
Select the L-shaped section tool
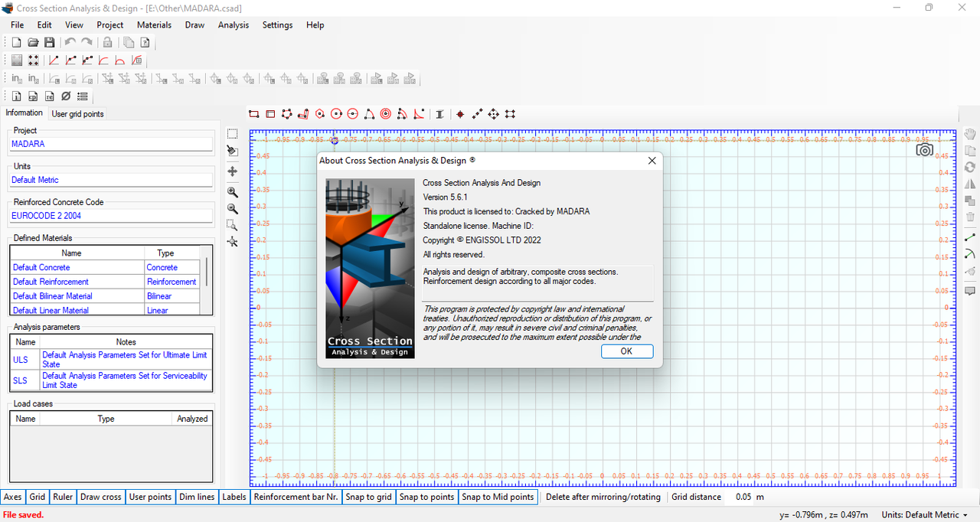pyautogui.click(x=303, y=114)
